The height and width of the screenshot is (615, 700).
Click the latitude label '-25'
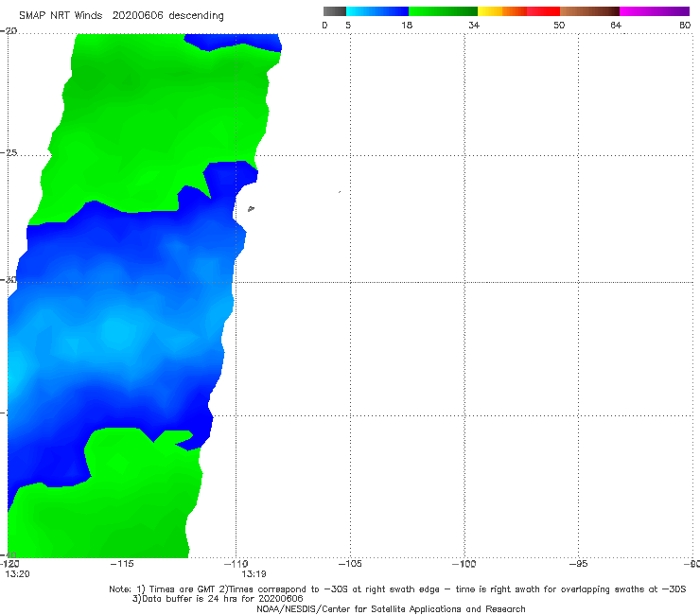(x=9, y=152)
